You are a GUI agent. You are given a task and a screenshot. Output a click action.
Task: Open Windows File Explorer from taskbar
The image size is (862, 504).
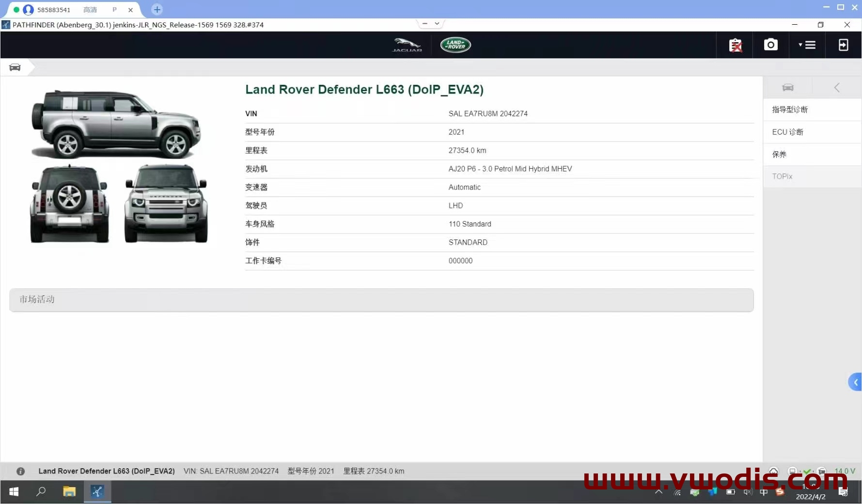point(69,492)
